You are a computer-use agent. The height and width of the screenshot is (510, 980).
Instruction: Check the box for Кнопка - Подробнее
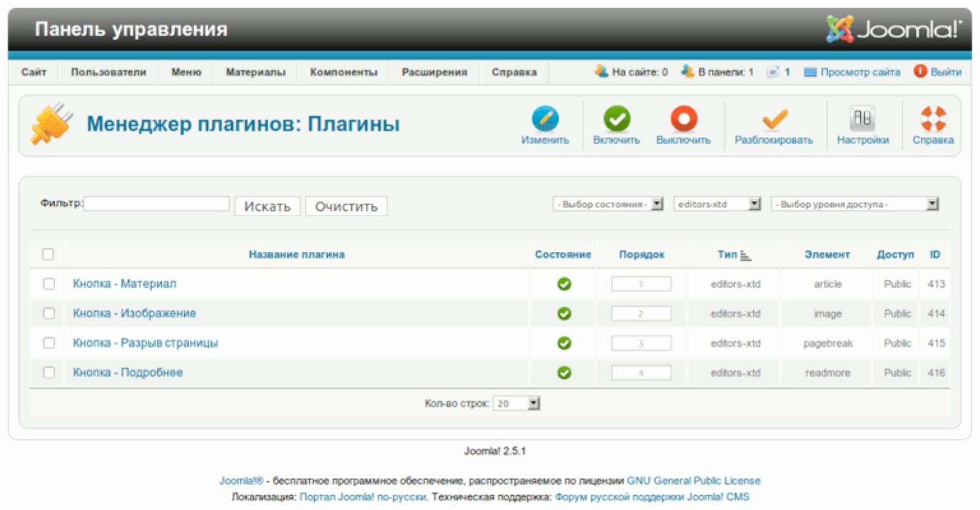[x=49, y=372]
